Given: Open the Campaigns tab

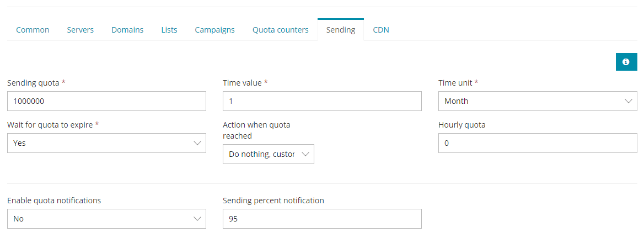Looking at the screenshot, I should click(214, 30).
